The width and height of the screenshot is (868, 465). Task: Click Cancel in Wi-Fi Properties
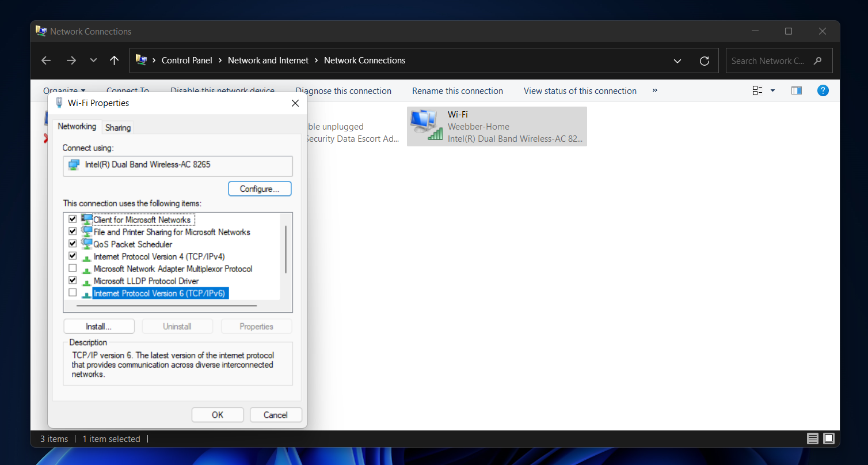pyautogui.click(x=276, y=415)
